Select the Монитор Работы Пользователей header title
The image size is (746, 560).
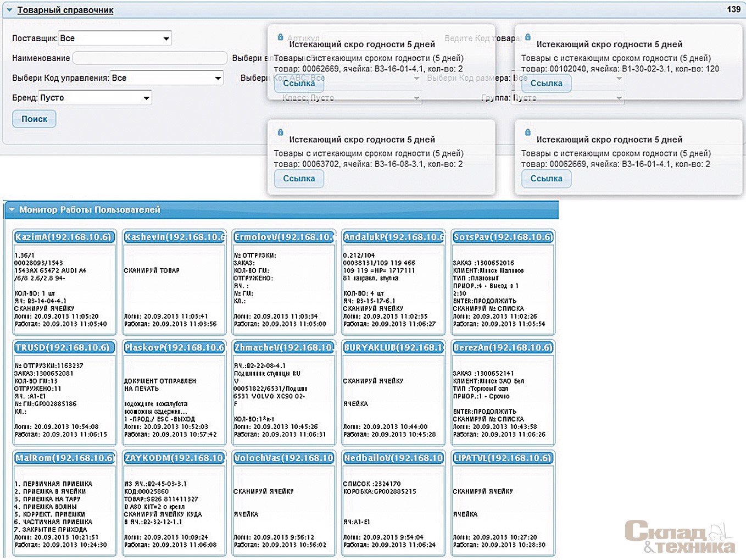[90, 209]
